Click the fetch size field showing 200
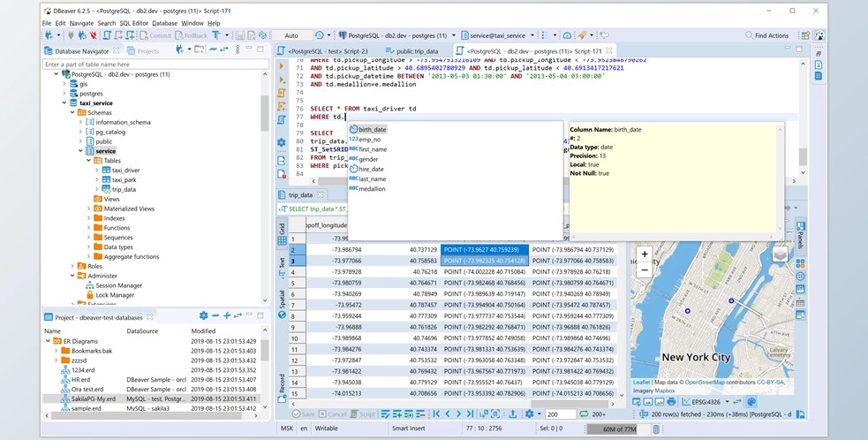This screenshot has width=868, height=440. pos(560,414)
